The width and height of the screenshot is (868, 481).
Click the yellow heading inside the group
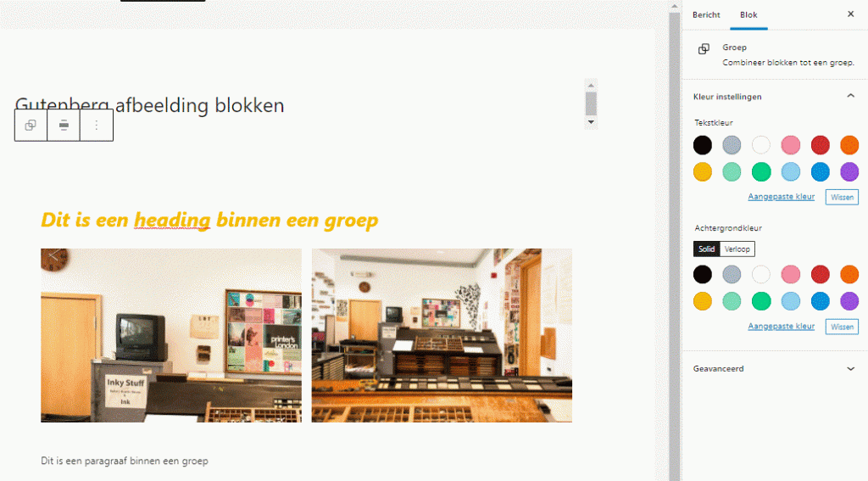(x=209, y=221)
